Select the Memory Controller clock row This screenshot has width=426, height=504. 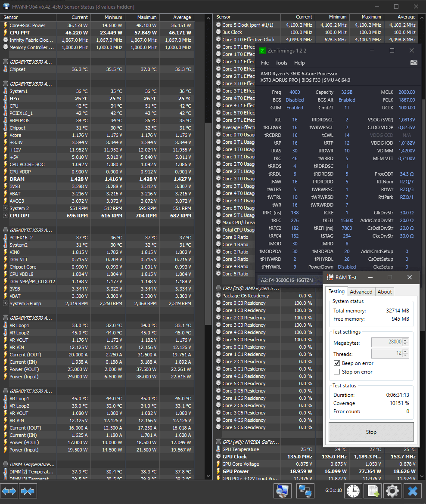point(97,47)
